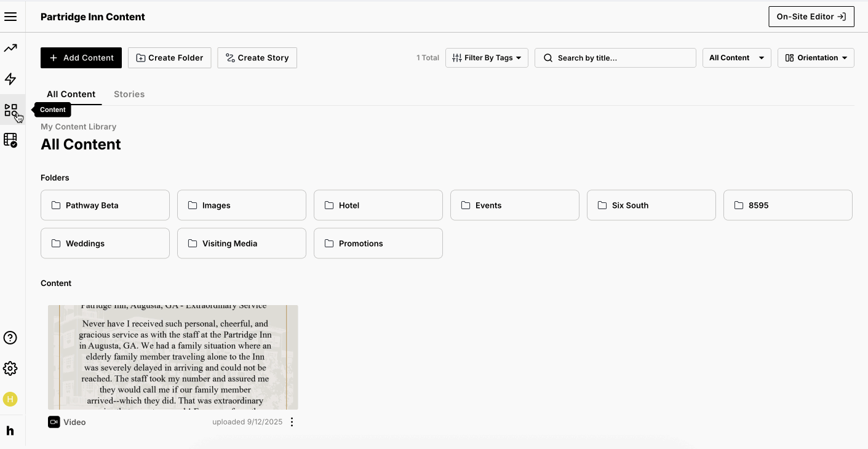Expand the Filter By Tags dropdown
868x449 pixels.
pos(487,57)
